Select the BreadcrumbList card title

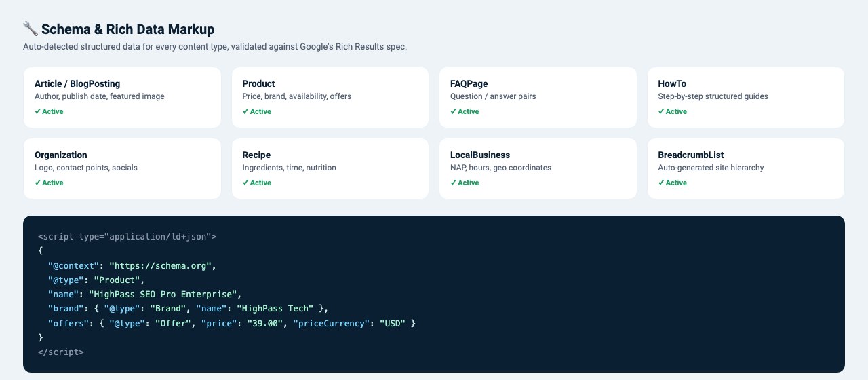point(691,155)
